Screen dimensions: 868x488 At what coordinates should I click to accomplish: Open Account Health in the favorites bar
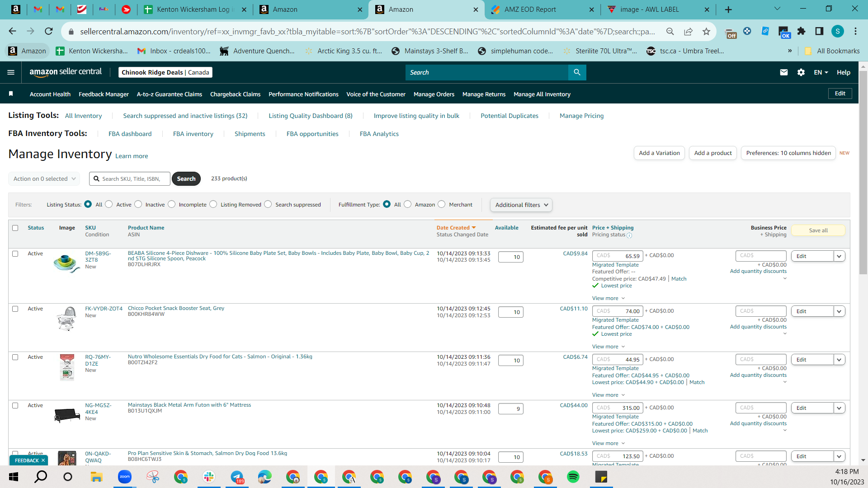click(x=50, y=94)
